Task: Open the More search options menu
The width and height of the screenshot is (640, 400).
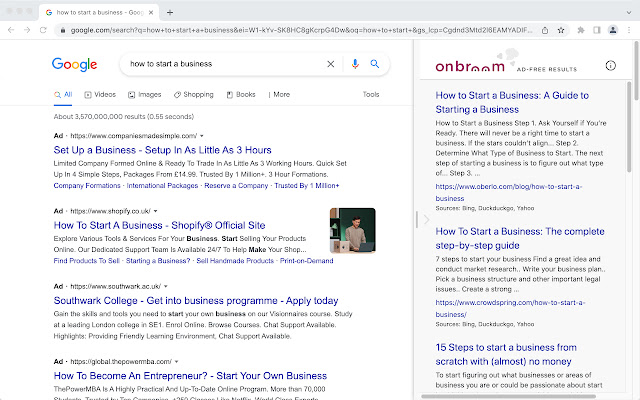Action: point(279,95)
